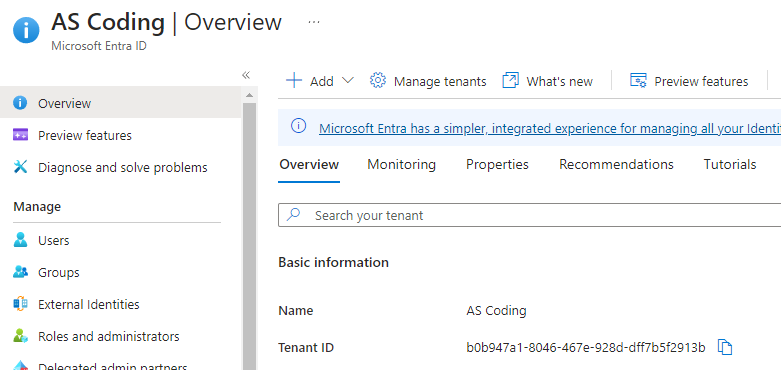Click the What's new external link icon

click(511, 81)
